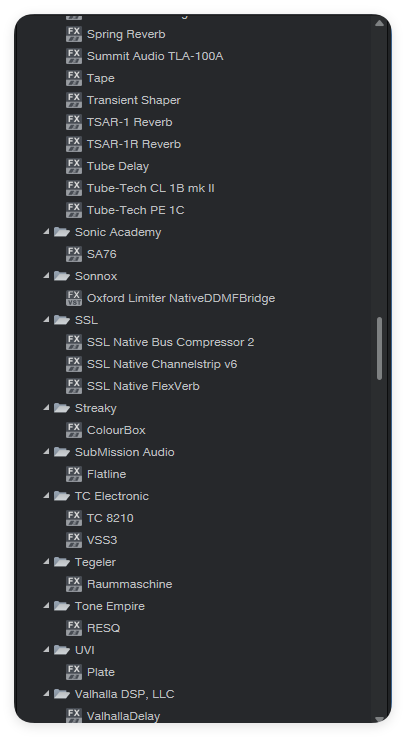Click the FX icon beside Tube Delay
This screenshot has width=406, height=737.
pyautogui.click(x=74, y=166)
